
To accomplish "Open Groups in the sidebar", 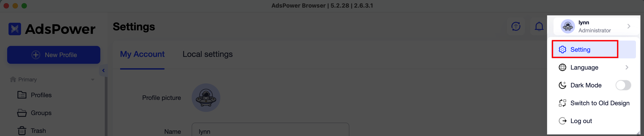I will point(34,113).
